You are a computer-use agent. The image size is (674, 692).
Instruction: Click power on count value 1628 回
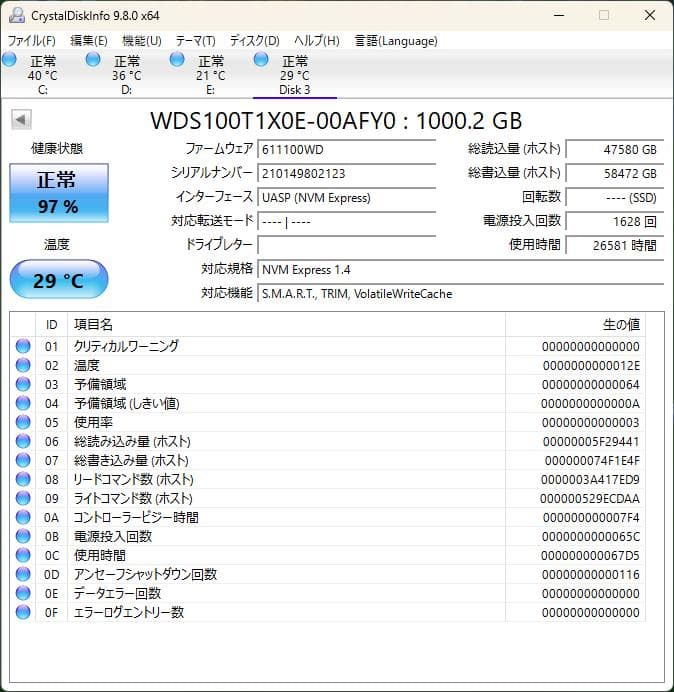click(x=615, y=221)
